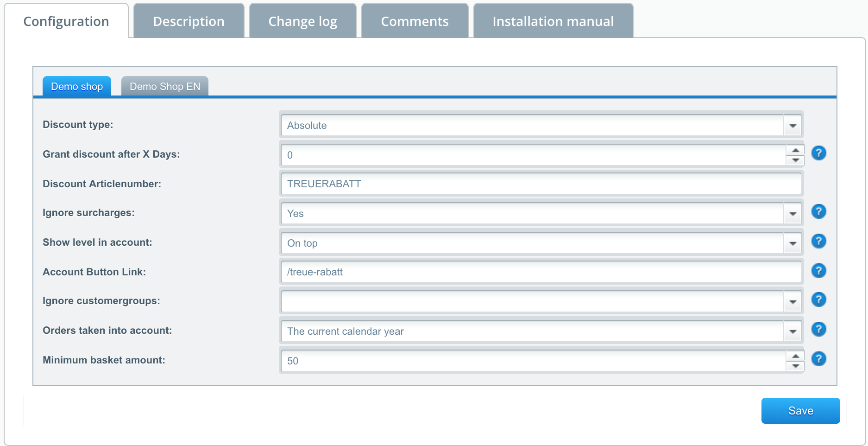Screen dimensions: 868x446
Task: Focus Grant discount after X Days input
Action: click(x=533, y=155)
